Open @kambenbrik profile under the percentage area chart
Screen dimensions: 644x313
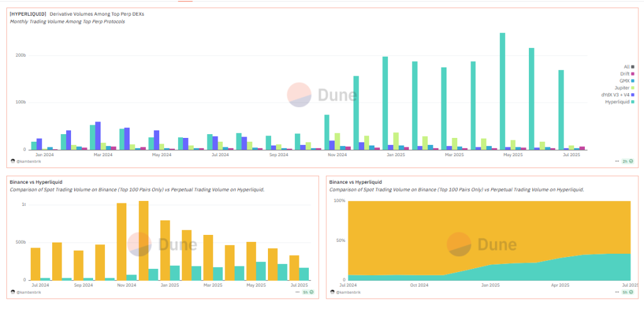coord(348,292)
